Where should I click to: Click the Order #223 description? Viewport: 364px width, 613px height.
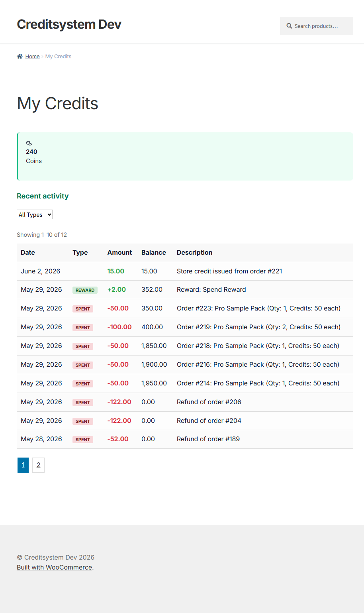pyautogui.click(x=258, y=308)
